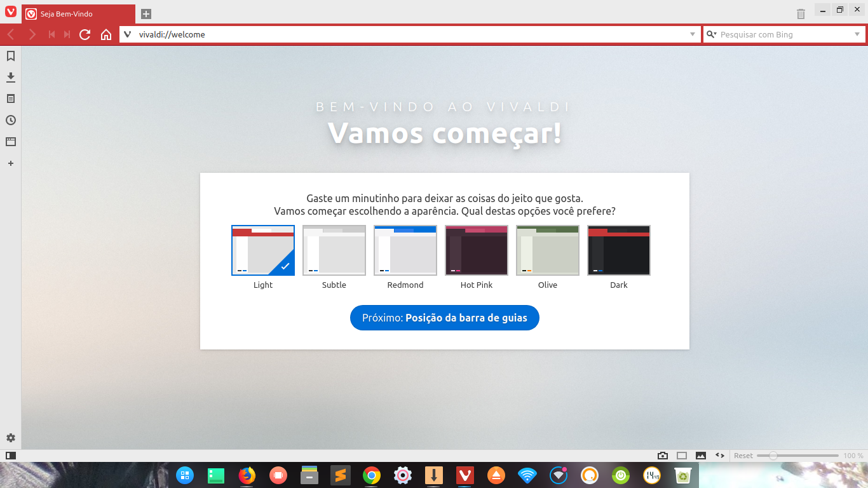868x488 pixels.
Task: Select the Redmond theme thumbnail
Action: click(405, 250)
